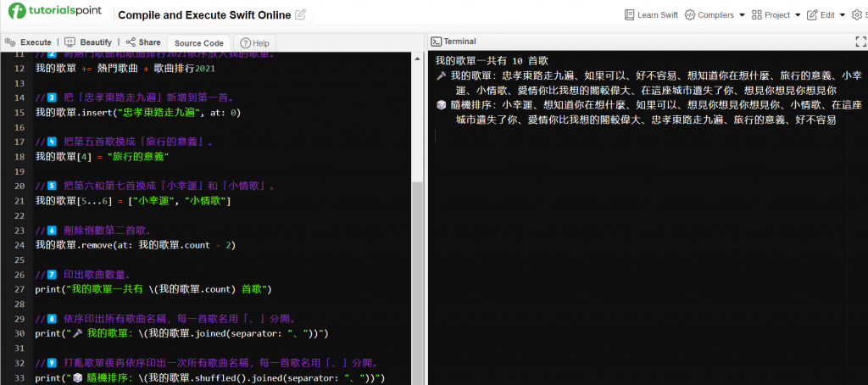Click the terminal 我的歌單 output line
The image size is (868, 385).
[648, 83]
